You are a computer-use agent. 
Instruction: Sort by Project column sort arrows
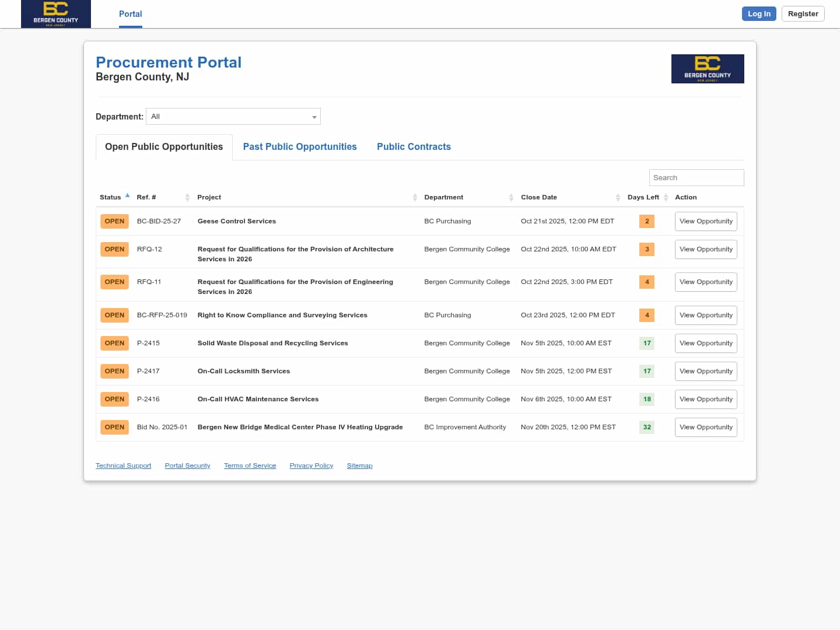pyautogui.click(x=415, y=198)
